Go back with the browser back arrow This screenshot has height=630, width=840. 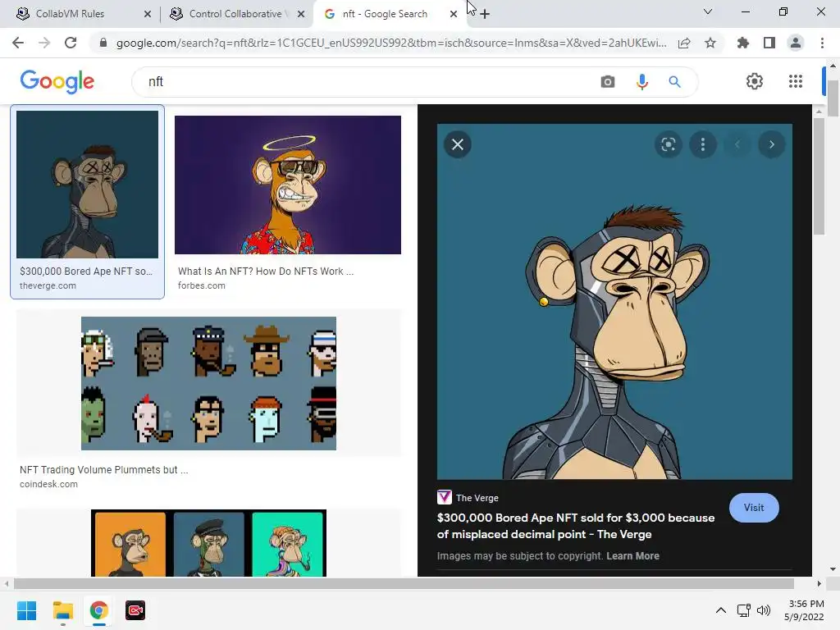pyautogui.click(x=18, y=43)
